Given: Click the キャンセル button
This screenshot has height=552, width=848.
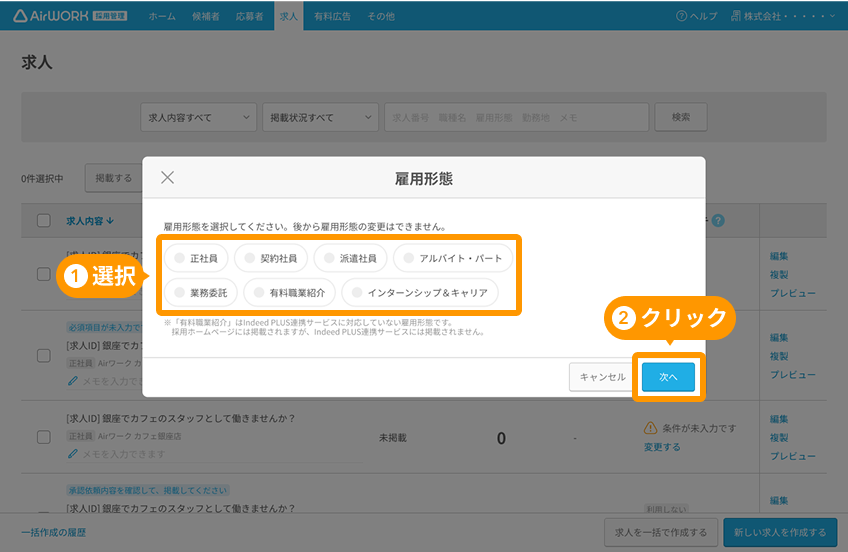Looking at the screenshot, I should (602, 377).
